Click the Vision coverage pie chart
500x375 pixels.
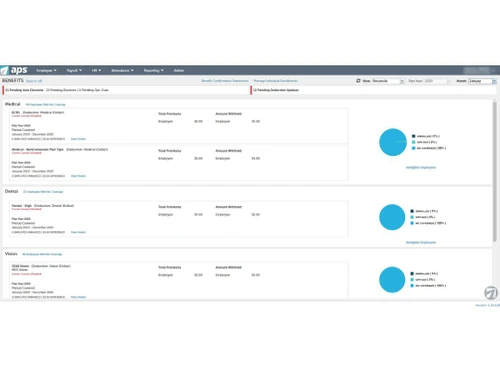392,279
